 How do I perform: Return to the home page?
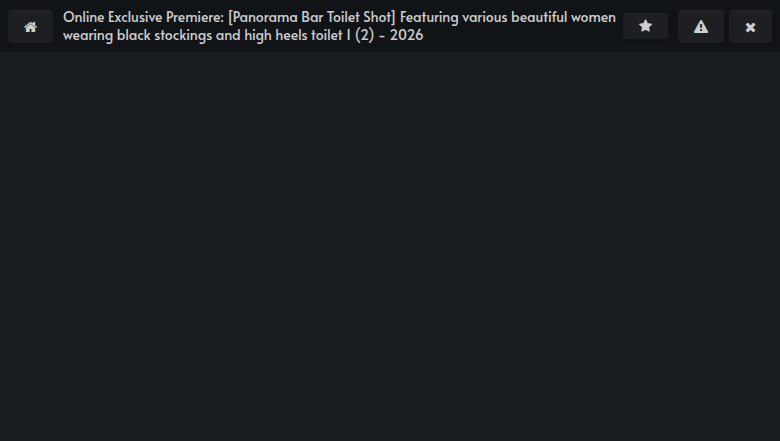pos(30,27)
